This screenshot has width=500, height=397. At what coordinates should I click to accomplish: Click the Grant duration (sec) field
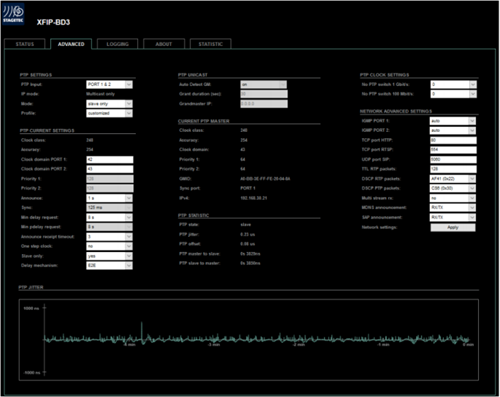264,94
